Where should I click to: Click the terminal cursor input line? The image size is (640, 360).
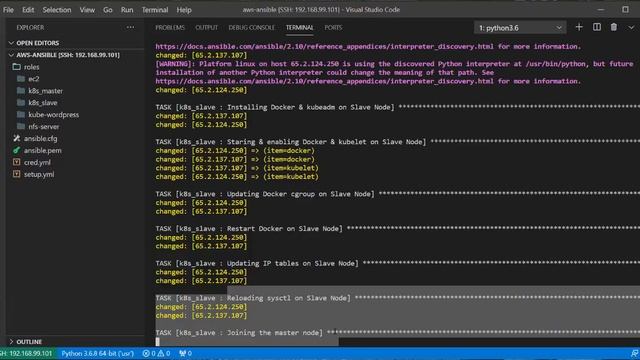coord(158,341)
